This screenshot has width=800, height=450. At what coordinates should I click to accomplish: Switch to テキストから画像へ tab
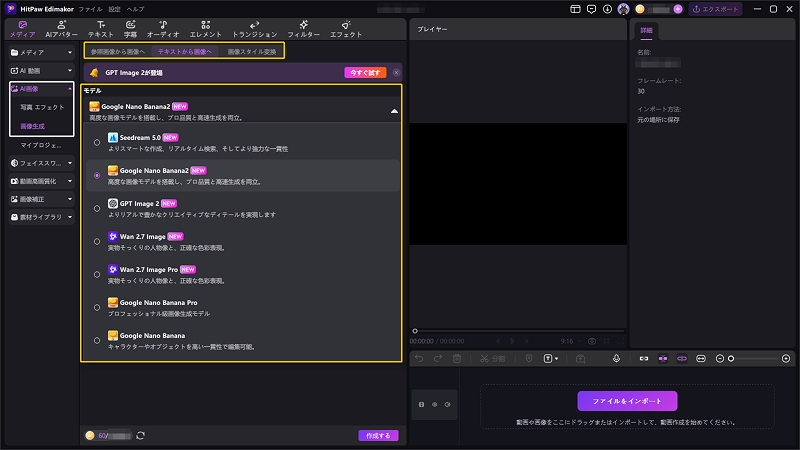coord(185,52)
